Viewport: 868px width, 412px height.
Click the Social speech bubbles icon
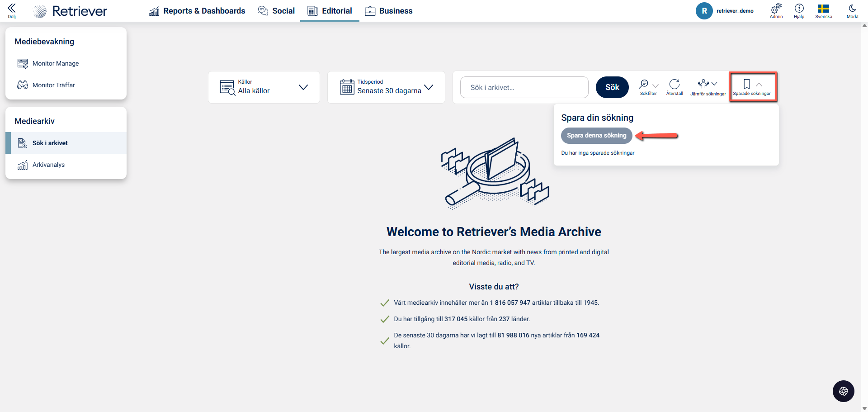pyautogui.click(x=263, y=11)
